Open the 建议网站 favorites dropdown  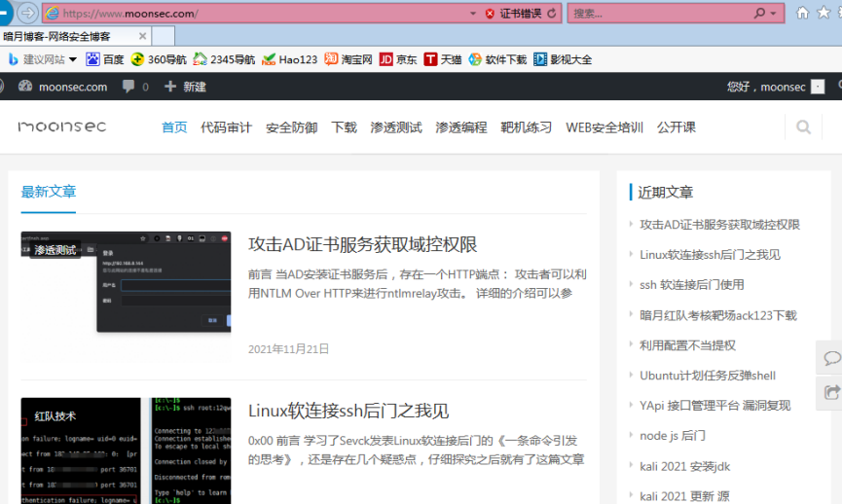[x=43, y=59]
